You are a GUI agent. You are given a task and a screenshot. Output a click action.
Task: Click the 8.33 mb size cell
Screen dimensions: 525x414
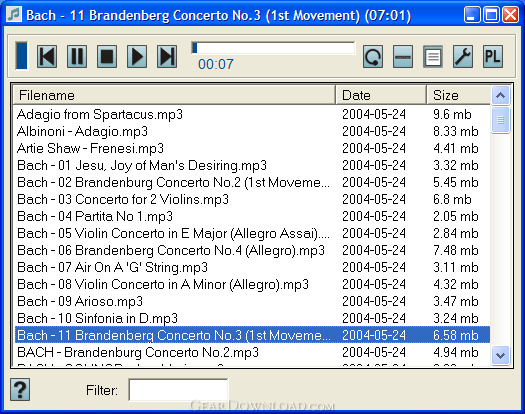click(x=456, y=131)
